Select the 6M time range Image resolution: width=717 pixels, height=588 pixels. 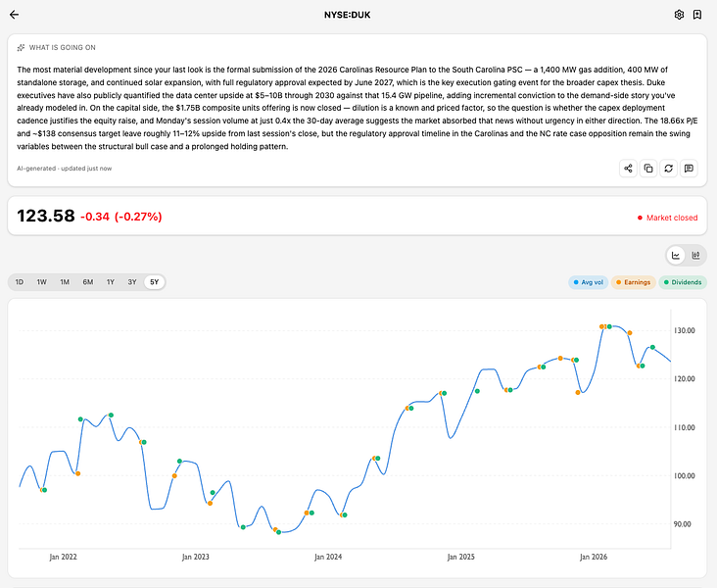tap(88, 282)
